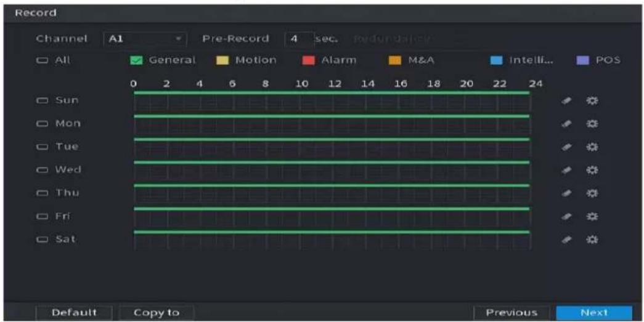644x322 pixels.
Task: Open gear settings for Mon row
Action: (x=592, y=124)
